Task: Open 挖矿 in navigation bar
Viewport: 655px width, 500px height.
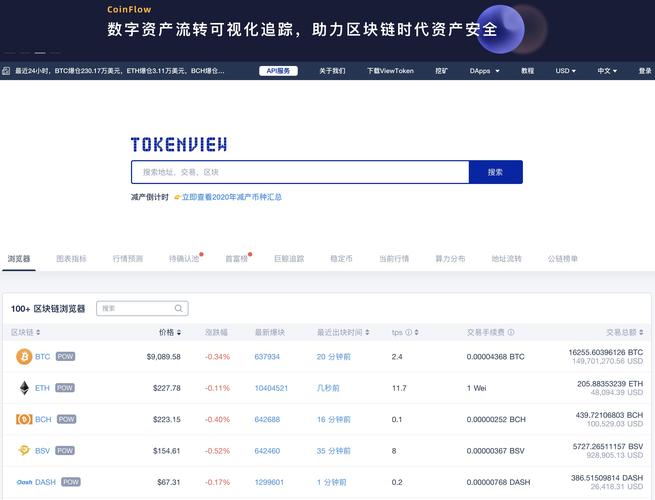Action: [x=442, y=71]
